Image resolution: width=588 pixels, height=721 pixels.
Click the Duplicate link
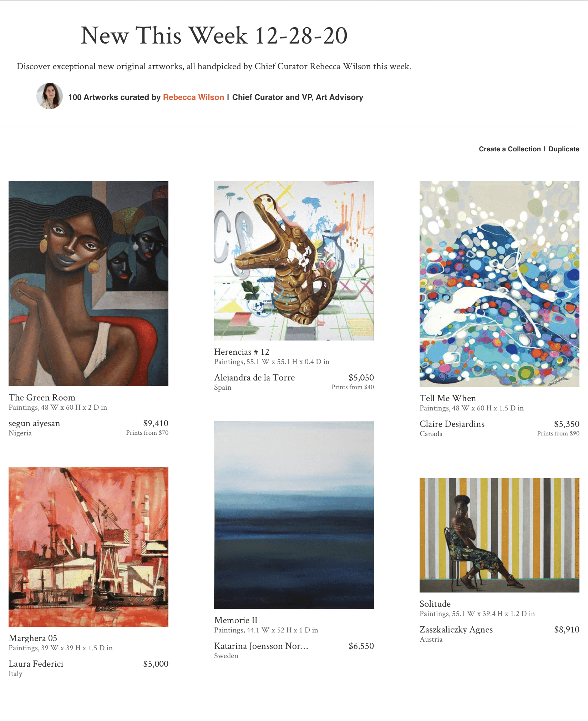coord(564,149)
